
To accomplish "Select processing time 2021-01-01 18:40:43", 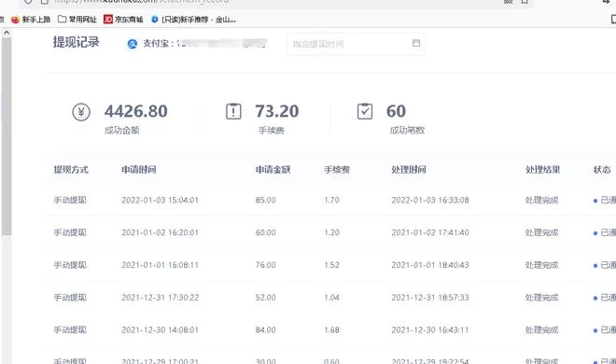I will (x=430, y=265).
